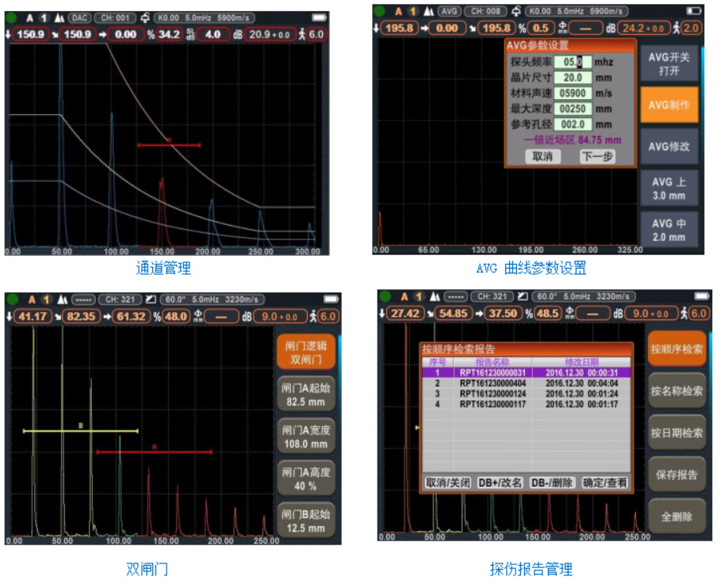This screenshot has width=728, height=588.
Task: Click the 20.9+0.0 dB gain value
Action: 270,34
